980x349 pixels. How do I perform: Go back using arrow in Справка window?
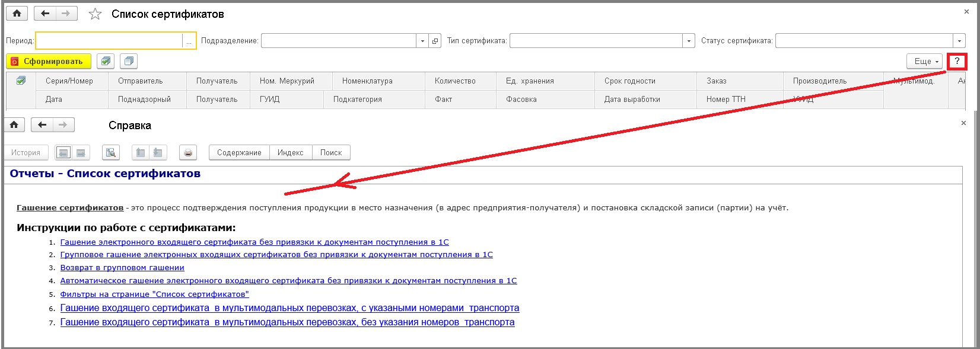tap(42, 125)
